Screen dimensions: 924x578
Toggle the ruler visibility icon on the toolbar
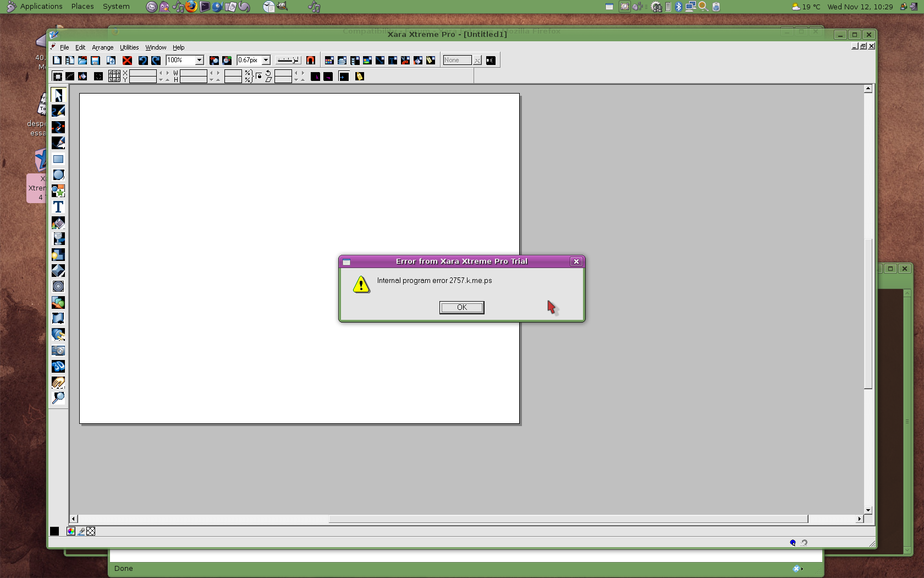pos(288,61)
